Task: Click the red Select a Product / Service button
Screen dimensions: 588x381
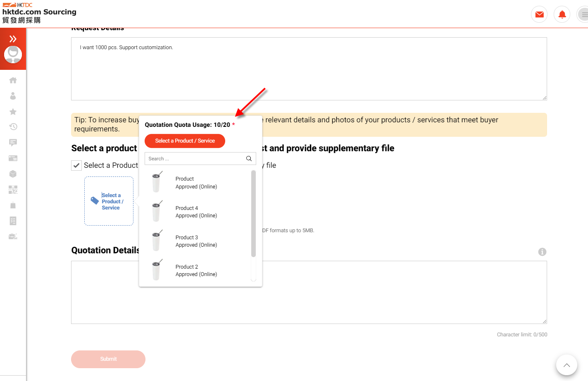Action: 185,141
